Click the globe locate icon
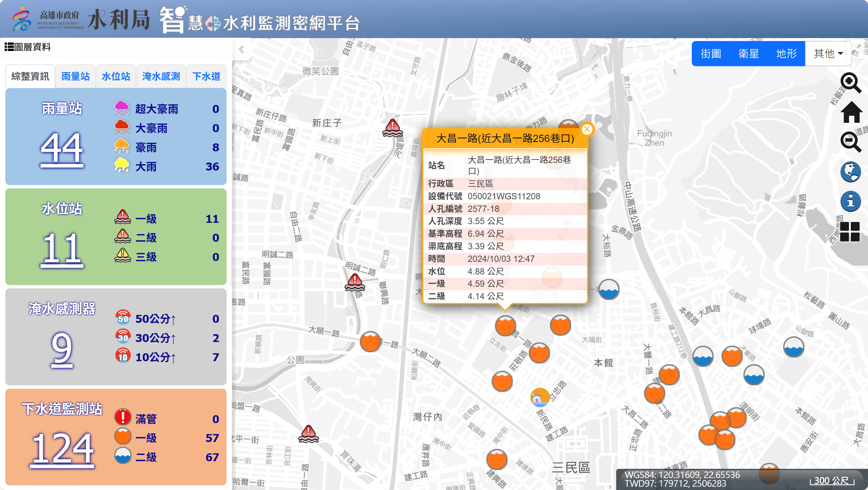Screen dimensions: 868x490 click(x=850, y=172)
